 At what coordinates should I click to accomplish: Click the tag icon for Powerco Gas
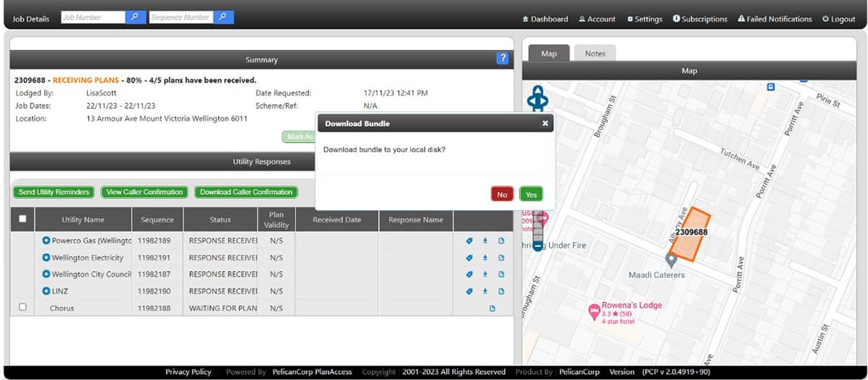[x=469, y=241]
